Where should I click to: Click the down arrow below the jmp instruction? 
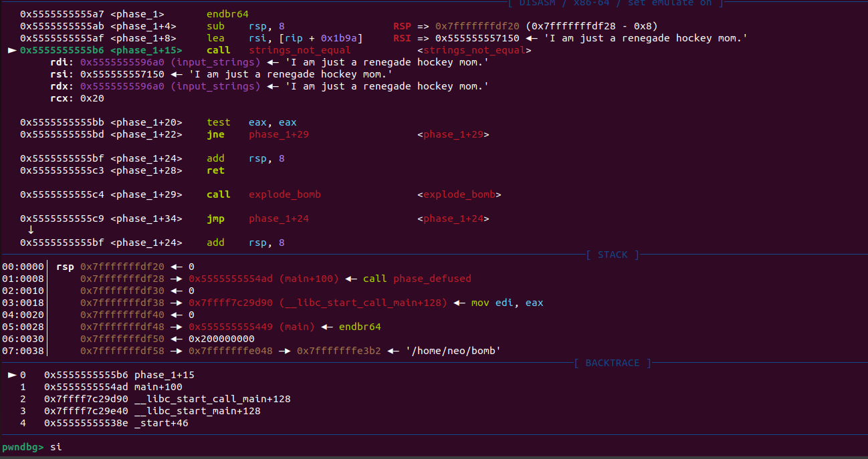tap(31, 231)
